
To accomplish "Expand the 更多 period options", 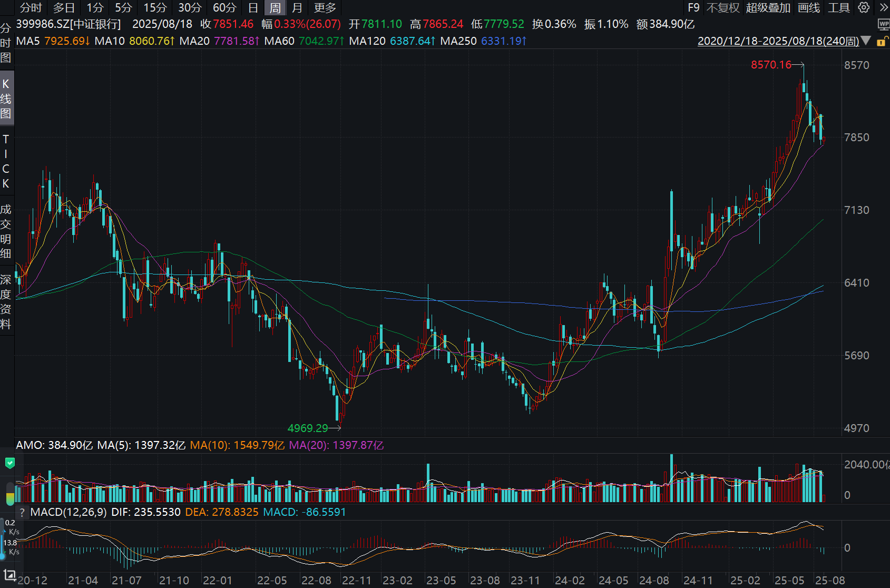I will pos(325,8).
